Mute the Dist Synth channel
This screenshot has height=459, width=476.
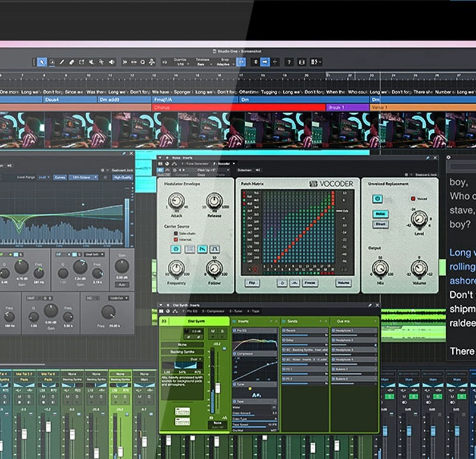[x=213, y=331]
